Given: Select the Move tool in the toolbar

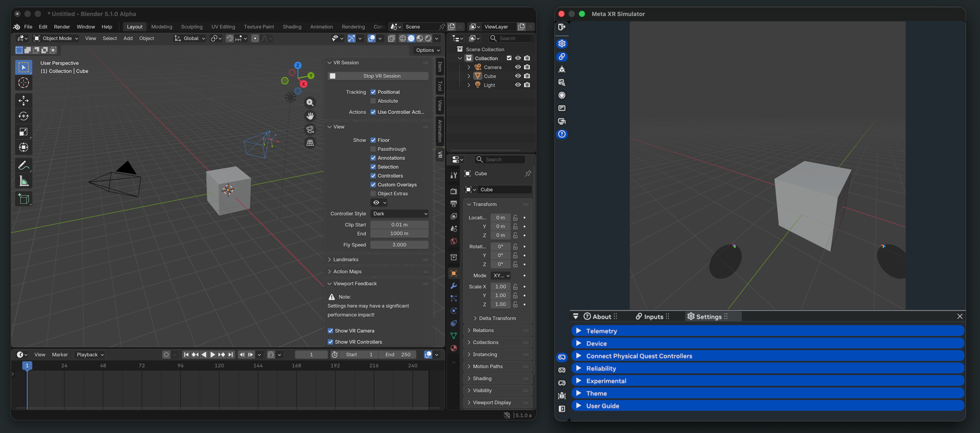Looking at the screenshot, I should click(x=24, y=101).
